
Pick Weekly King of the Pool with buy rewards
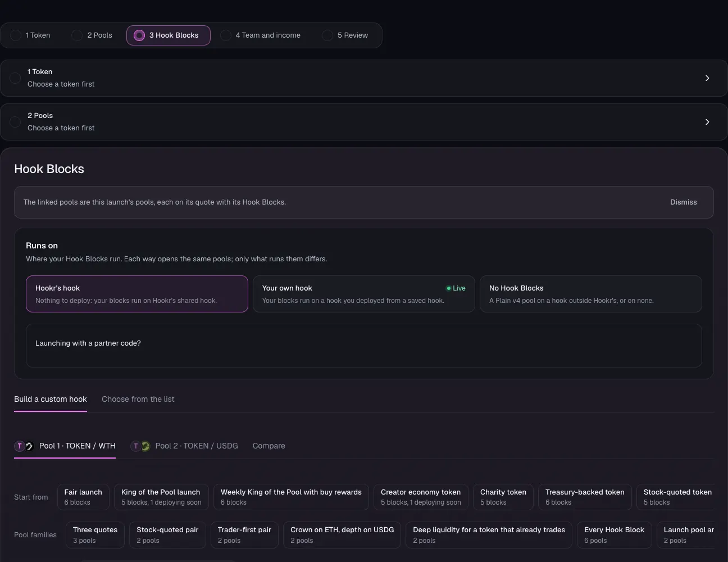click(x=291, y=497)
